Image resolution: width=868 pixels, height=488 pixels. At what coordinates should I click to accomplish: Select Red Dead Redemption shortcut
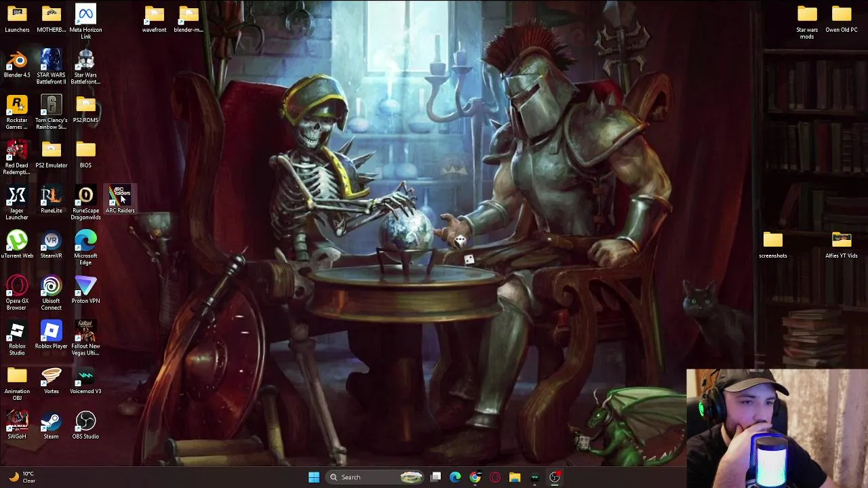17,158
